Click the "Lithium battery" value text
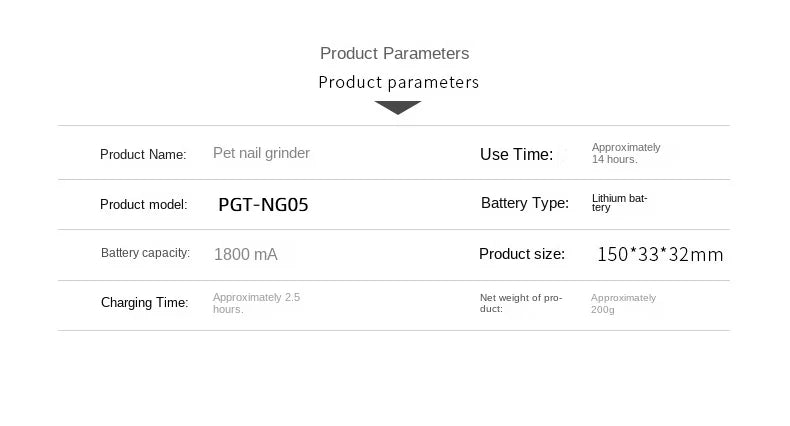The width and height of the screenshot is (790, 426). coord(619,203)
